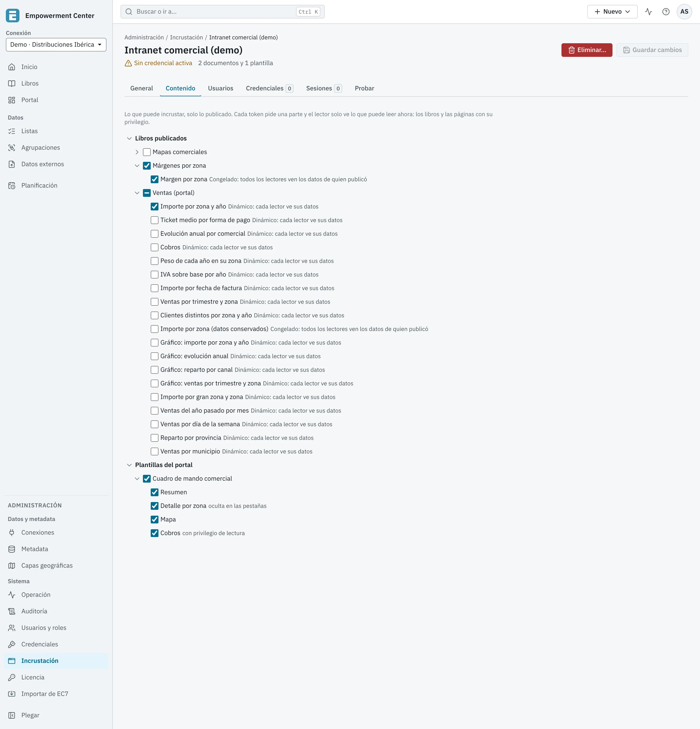Go to Inicio home icon in sidebar

(x=12, y=67)
